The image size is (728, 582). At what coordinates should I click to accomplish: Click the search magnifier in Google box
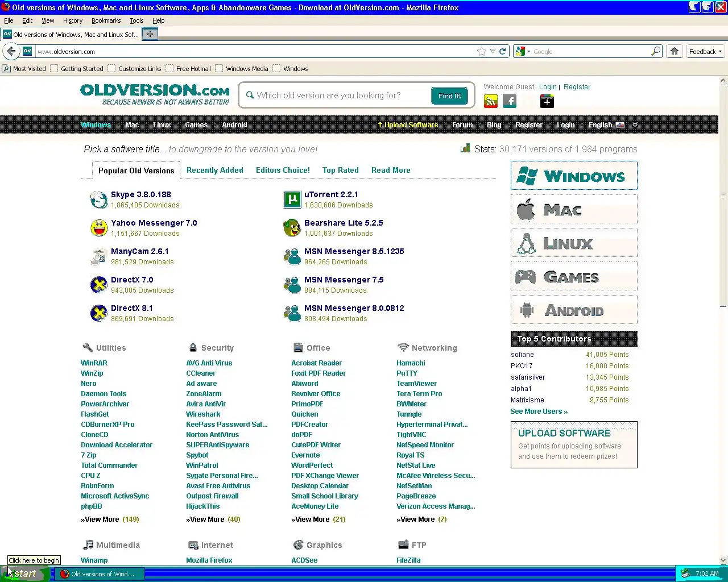[x=656, y=51]
